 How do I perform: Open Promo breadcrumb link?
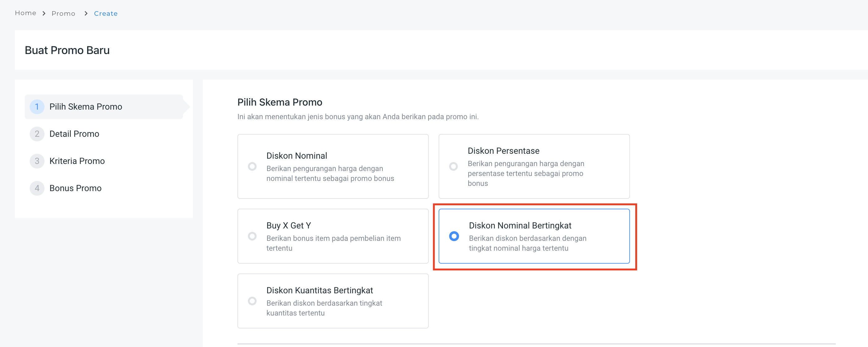pos(63,14)
